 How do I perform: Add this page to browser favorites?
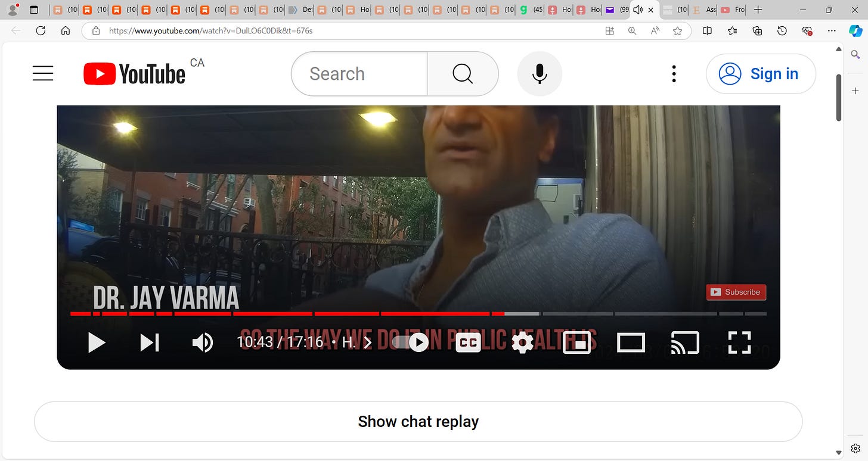coord(677,31)
